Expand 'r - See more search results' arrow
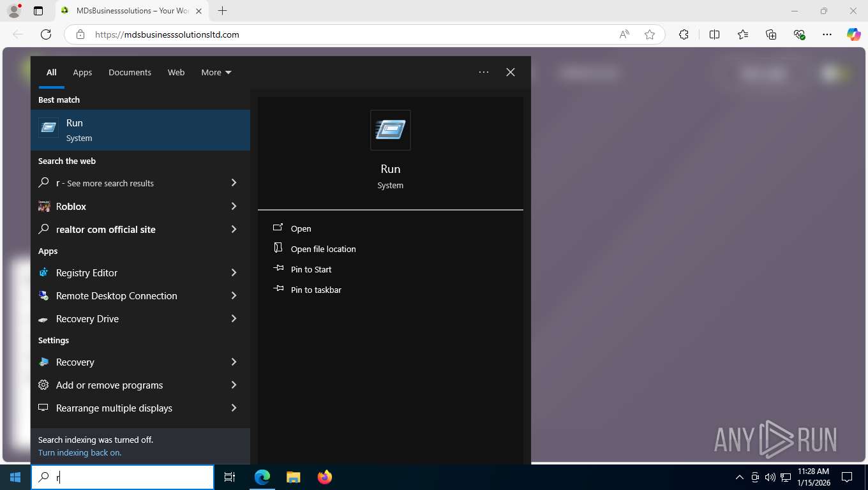Viewport: 868px width, 490px height. tap(234, 183)
